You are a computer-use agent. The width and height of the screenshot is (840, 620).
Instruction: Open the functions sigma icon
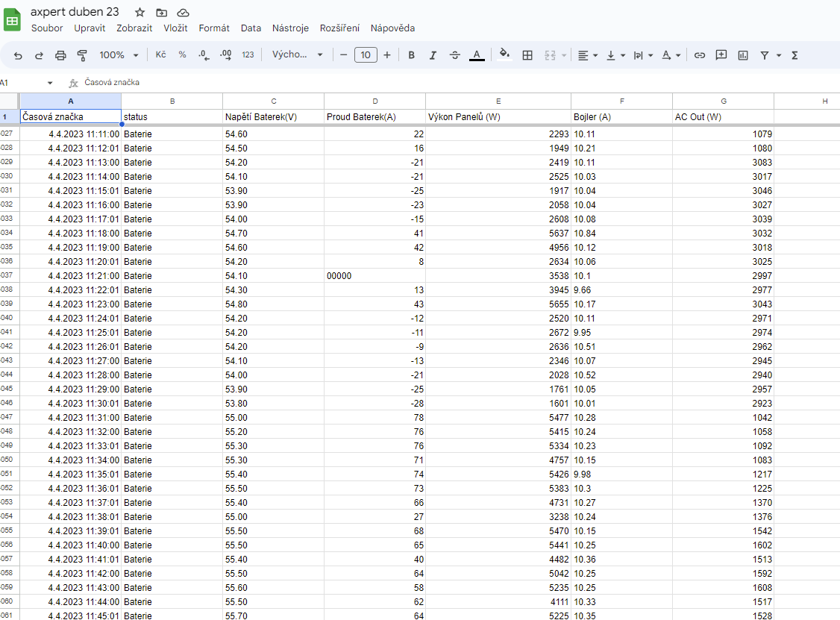794,55
